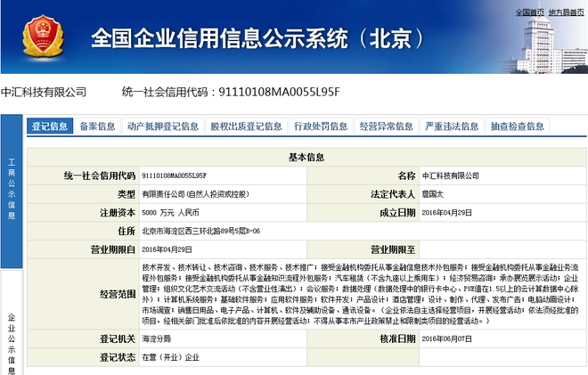This screenshot has width=588, height=375.
Task: Open the 股权出质登记信息 tab
Action: tap(247, 126)
